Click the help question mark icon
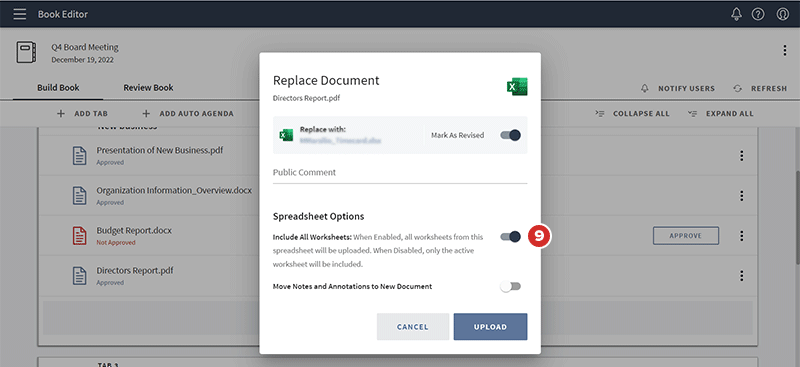Image resolution: width=800 pixels, height=367 pixels. [758, 14]
